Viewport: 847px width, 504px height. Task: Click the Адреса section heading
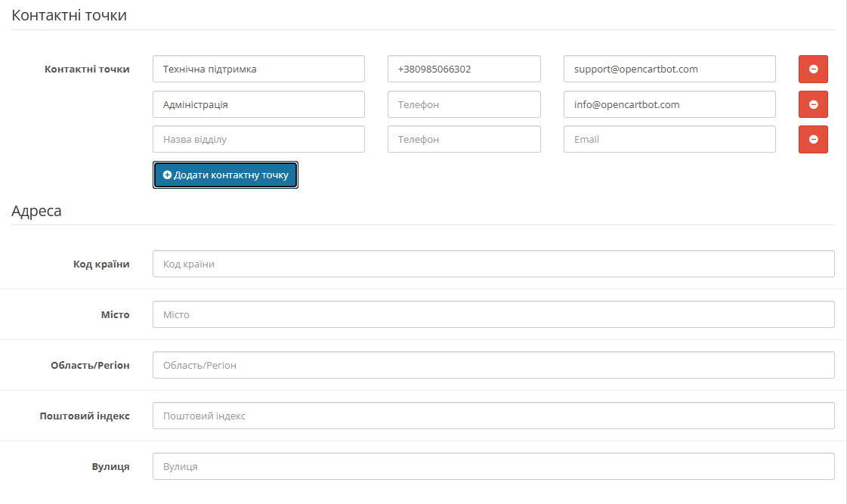click(x=36, y=211)
